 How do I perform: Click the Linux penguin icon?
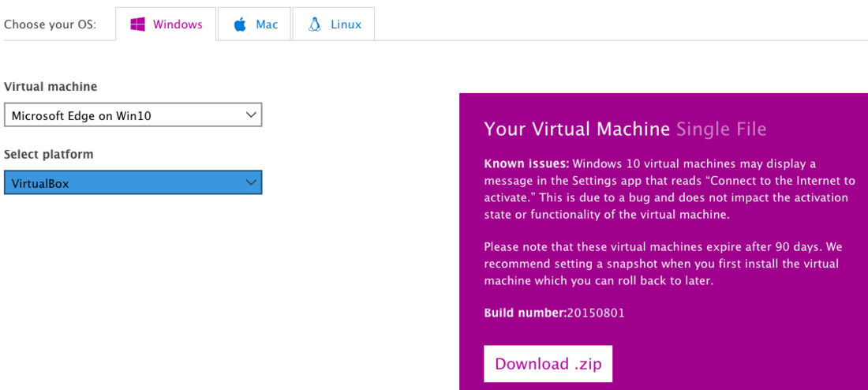point(315,24)
